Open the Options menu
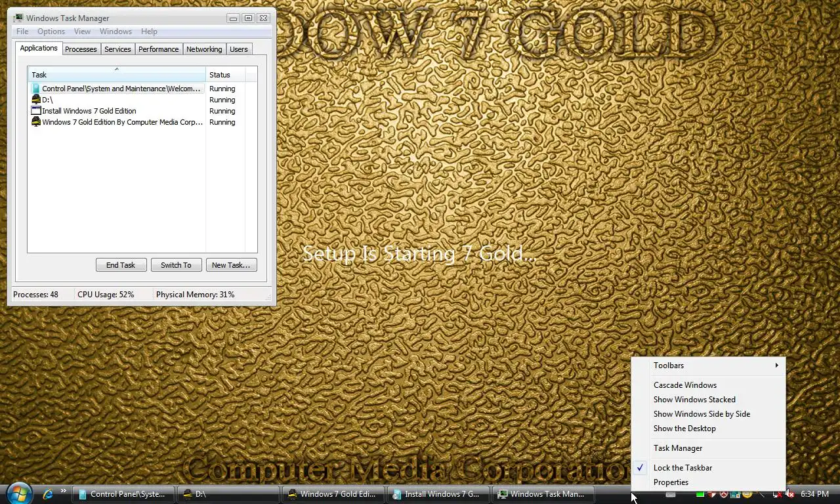The image size is (840, 504). click(51, 31)
